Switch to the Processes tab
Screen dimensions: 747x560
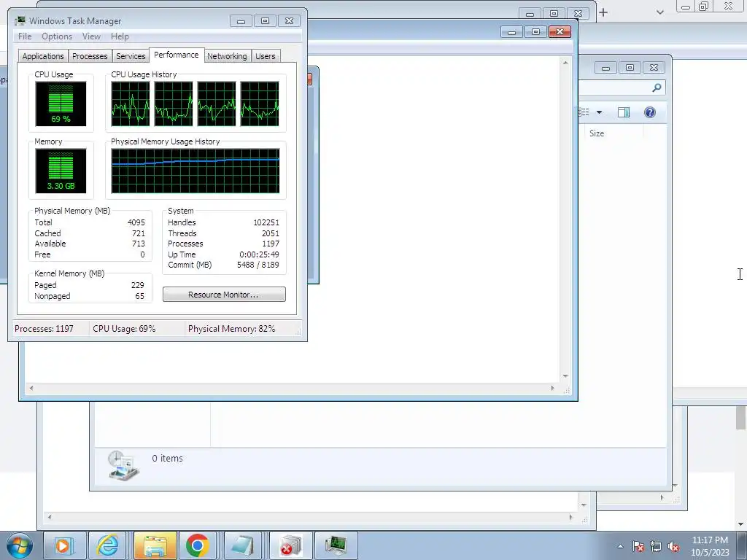point(90,56)
